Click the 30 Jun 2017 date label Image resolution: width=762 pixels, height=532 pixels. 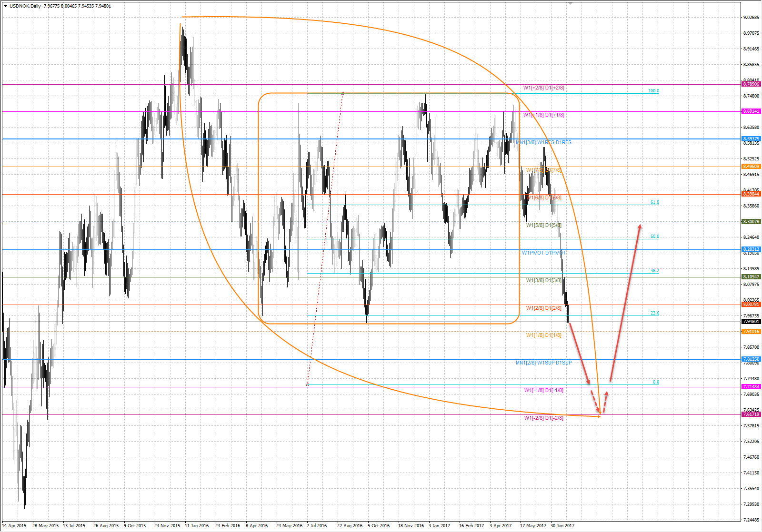pos(562,526)
